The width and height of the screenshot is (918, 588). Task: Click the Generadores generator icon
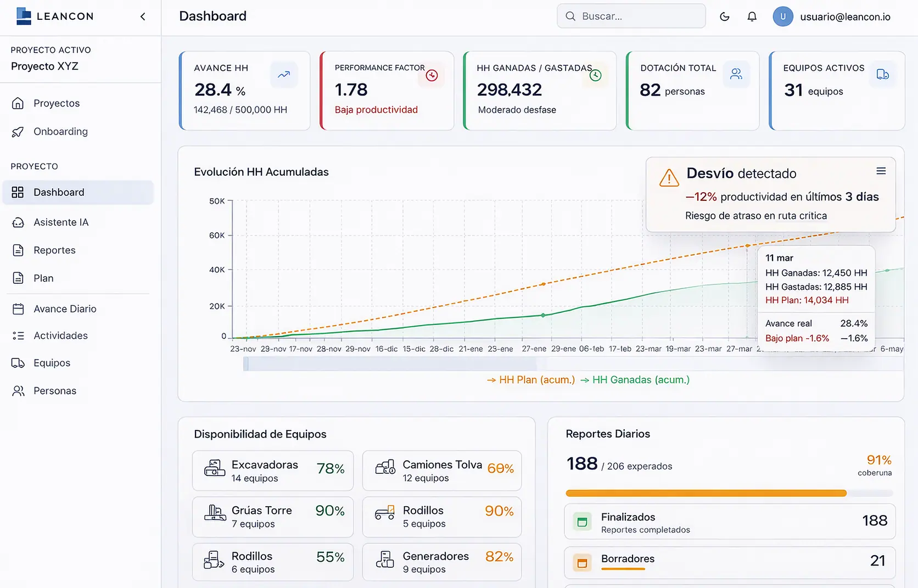(385, 559)
